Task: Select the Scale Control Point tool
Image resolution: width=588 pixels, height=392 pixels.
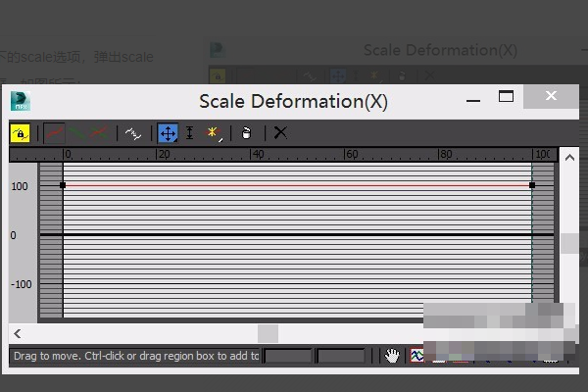Action: click(x=190, y=133)
